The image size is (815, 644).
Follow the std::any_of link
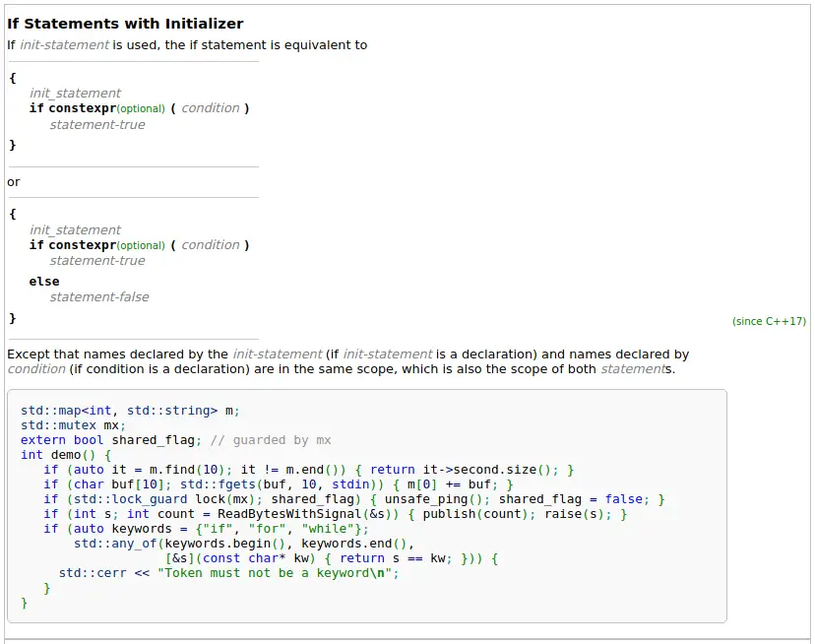point(115,544)
